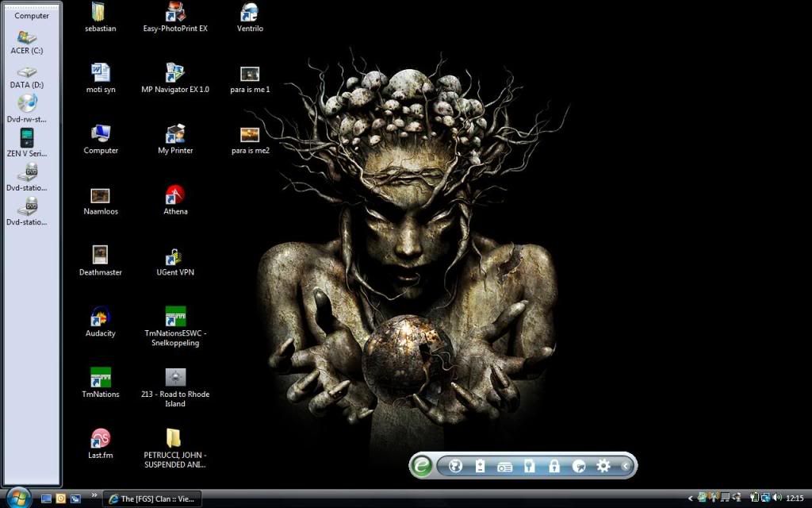Open ZEN V Seri... device in sidebar
This screenshot has height=508, width=812.
[26, 143]
